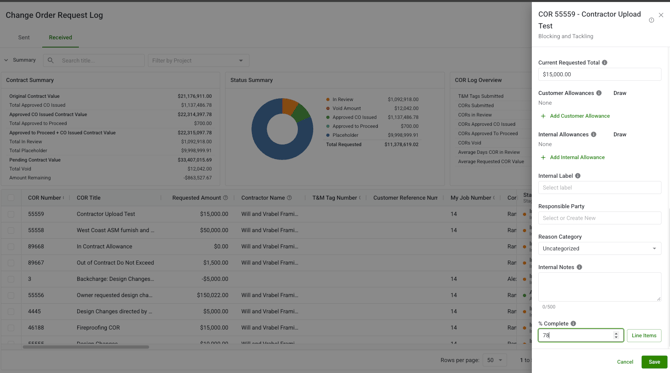This screenshot has width=670, height=373.
Task: Click 'Owner requested design cha...' cell
Action: pyautogui.click(x=114, y=295)
